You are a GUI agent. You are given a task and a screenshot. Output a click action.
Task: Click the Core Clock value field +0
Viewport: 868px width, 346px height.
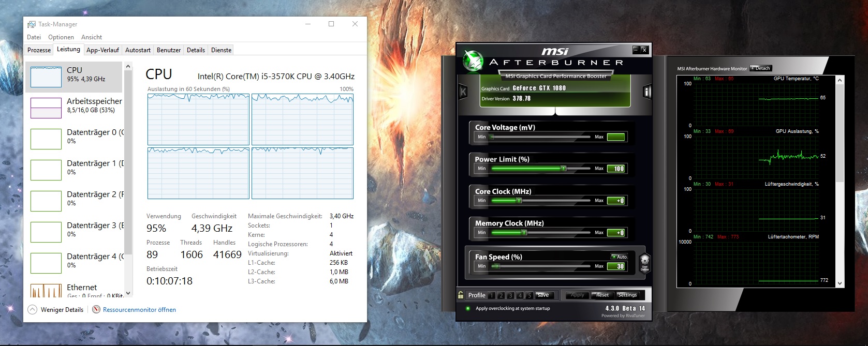coord(616,201)
